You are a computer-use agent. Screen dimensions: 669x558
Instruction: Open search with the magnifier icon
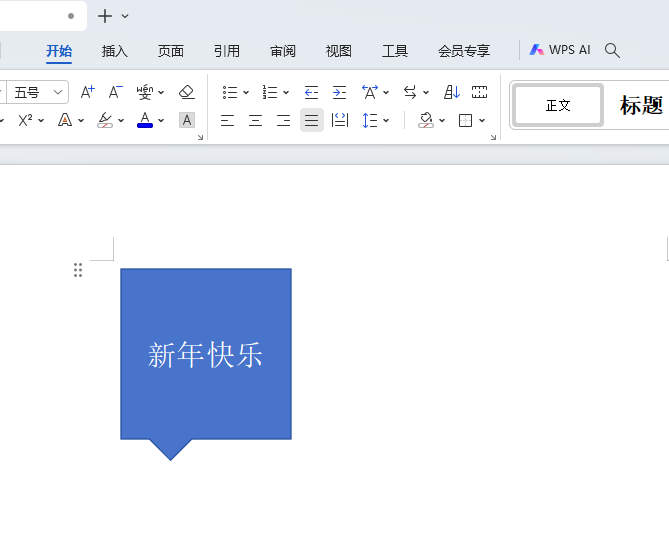[612, 50]
